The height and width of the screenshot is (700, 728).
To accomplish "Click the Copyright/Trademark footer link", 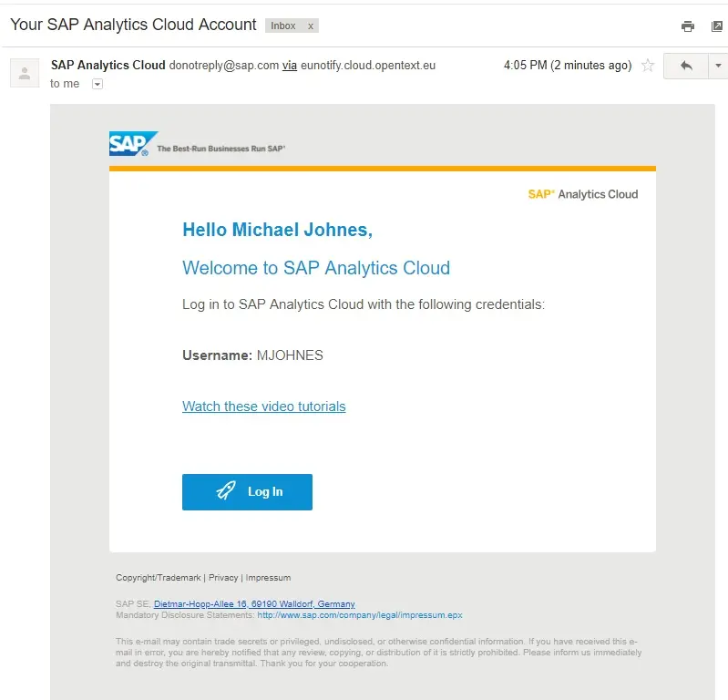I will 159,578.
